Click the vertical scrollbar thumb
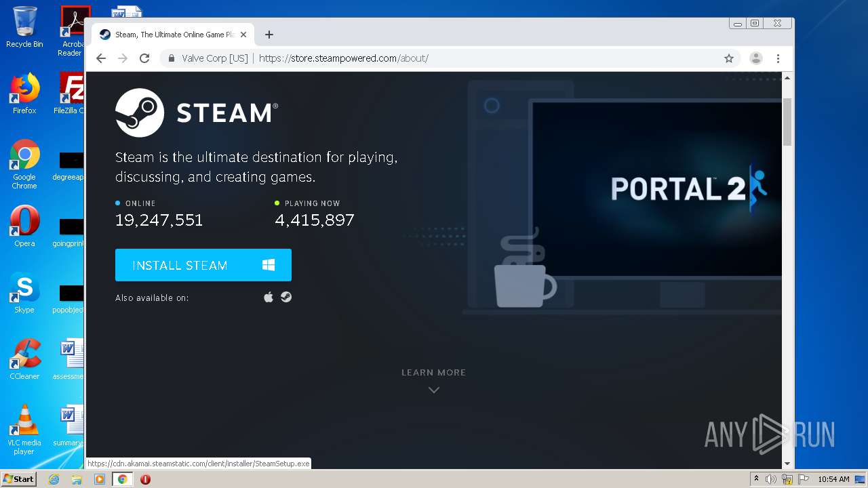 tap(787, 122)
